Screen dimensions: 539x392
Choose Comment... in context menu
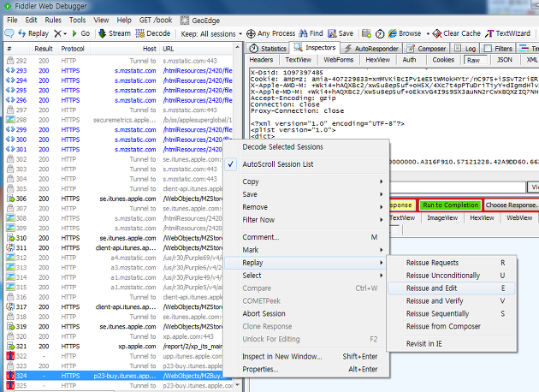pos(306,237)
